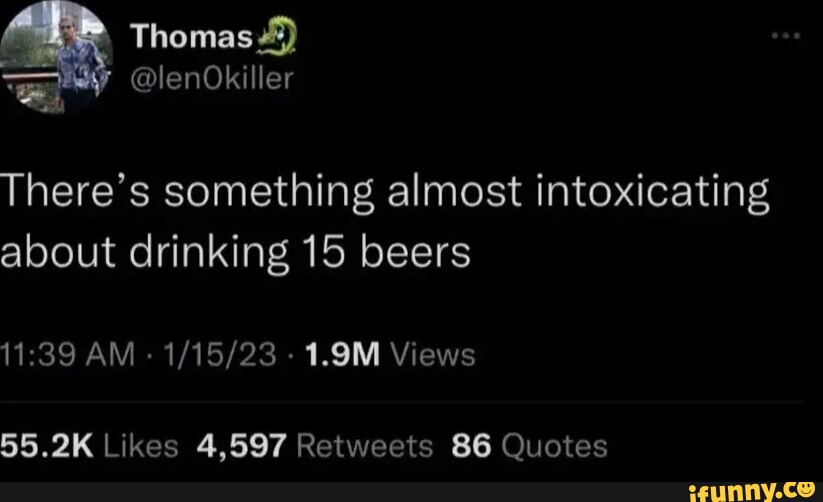Open the @len0killer handle link

[212, 78]
